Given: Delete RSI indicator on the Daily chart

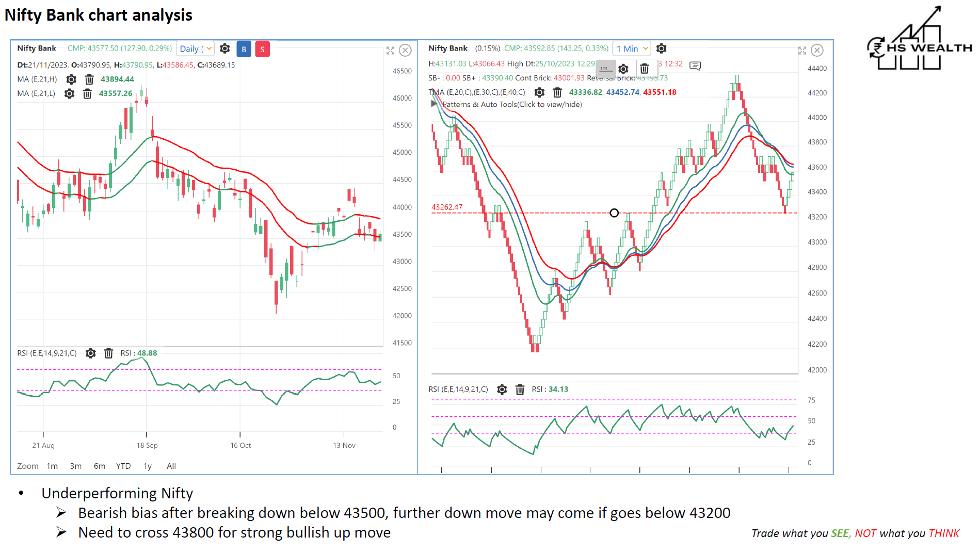Looking at the screenshot, I should (x=108, y=353).
